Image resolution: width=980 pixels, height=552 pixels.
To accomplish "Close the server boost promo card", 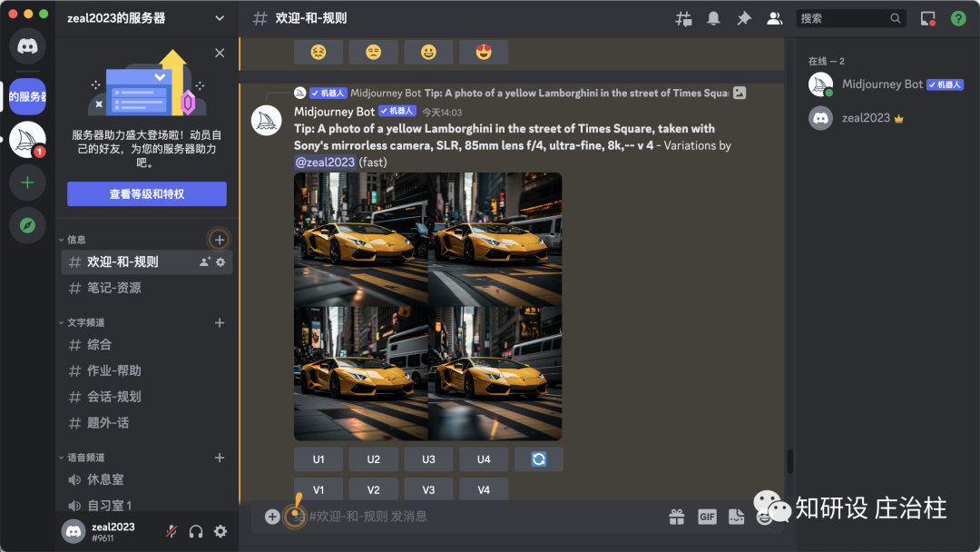I will click(220, 54).
